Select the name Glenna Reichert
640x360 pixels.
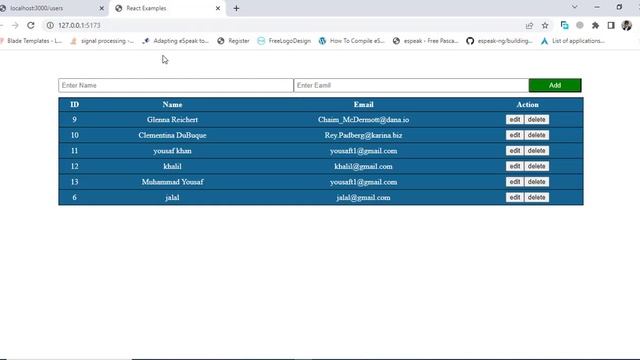172,120
